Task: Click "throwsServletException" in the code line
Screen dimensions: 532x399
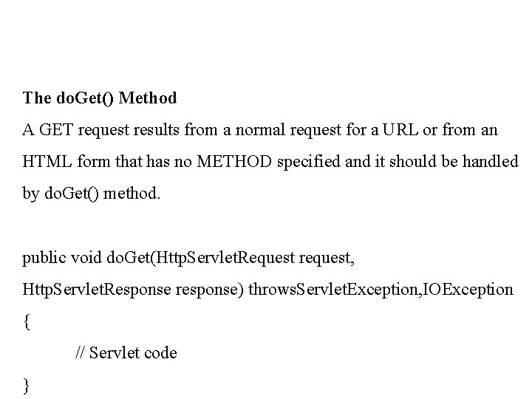Action: coord(333,290)
